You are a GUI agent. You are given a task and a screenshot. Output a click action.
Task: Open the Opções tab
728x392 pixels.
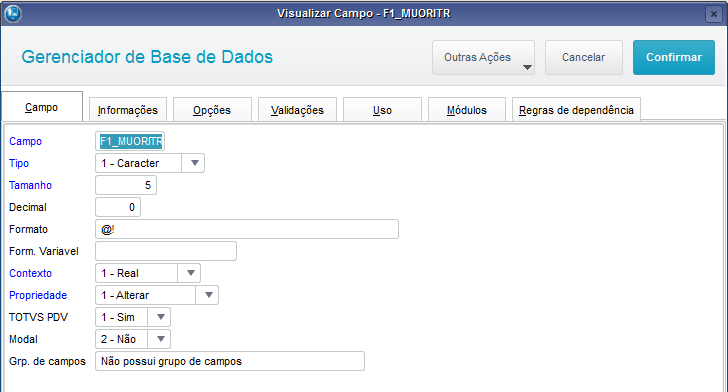212,110
